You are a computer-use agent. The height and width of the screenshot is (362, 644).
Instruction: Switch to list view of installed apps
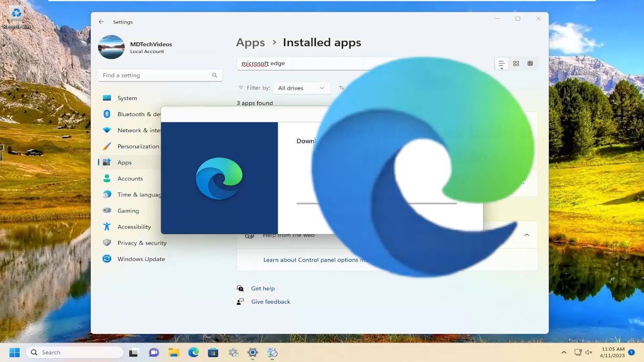[501, 64]
